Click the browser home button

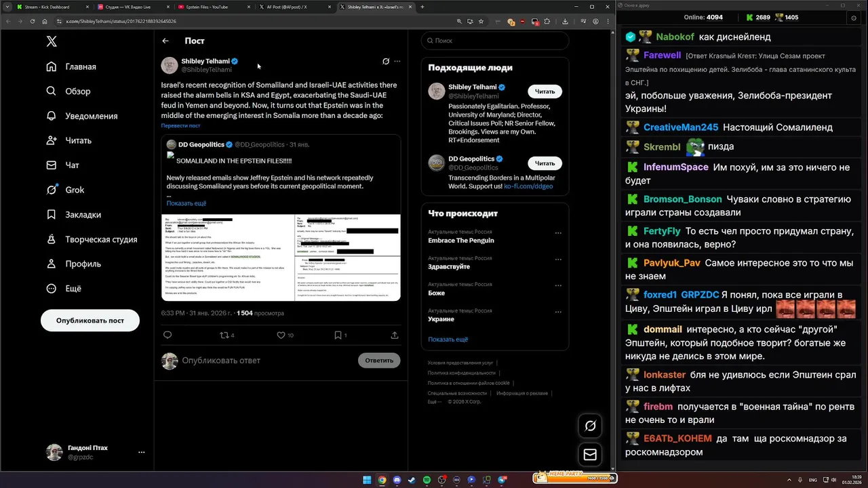(44, 21)
